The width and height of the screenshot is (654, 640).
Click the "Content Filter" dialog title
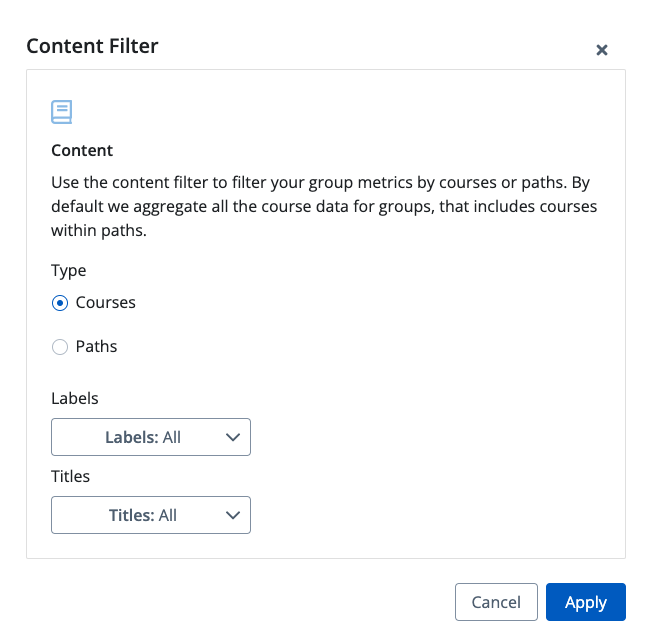click(x=92, y=45)
